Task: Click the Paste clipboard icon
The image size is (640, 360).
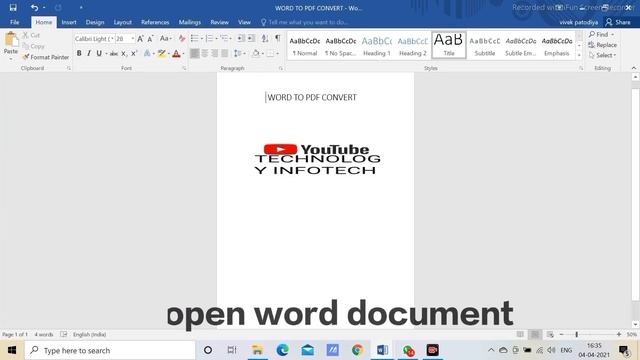Action: coord(11,40)
